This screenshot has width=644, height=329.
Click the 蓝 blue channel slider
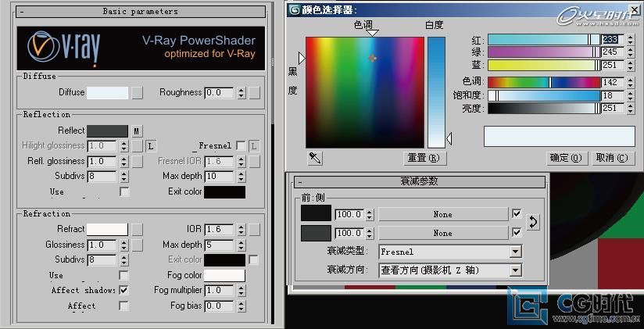(544, 65)
